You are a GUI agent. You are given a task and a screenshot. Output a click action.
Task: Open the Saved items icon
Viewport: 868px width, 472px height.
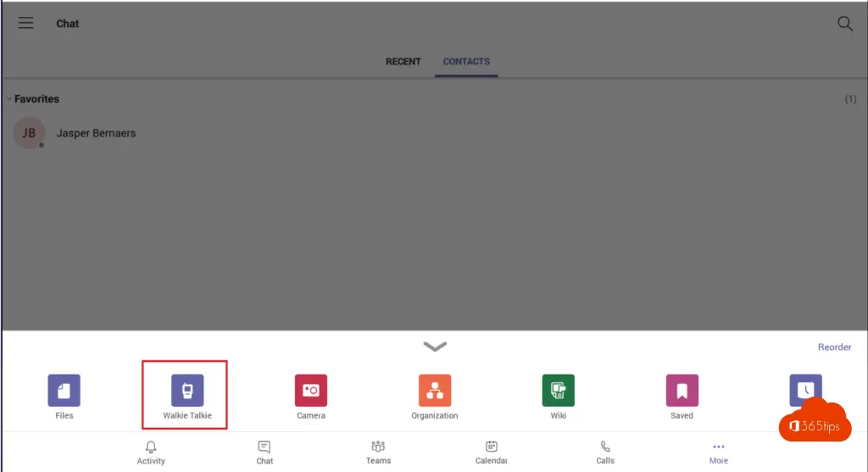pos(682,391)
